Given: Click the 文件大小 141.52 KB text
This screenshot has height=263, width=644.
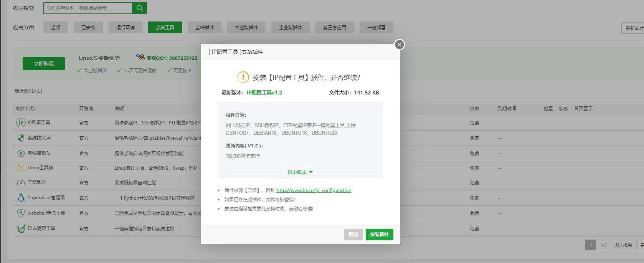Looking at the screenshot, I should tap(354, 93).
